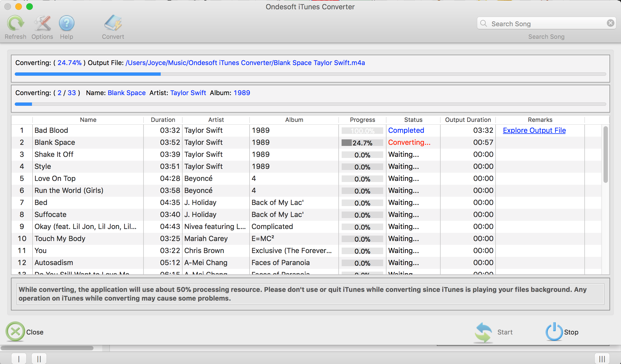
Task: Click the clear search field X button
Action: [611, 23]
